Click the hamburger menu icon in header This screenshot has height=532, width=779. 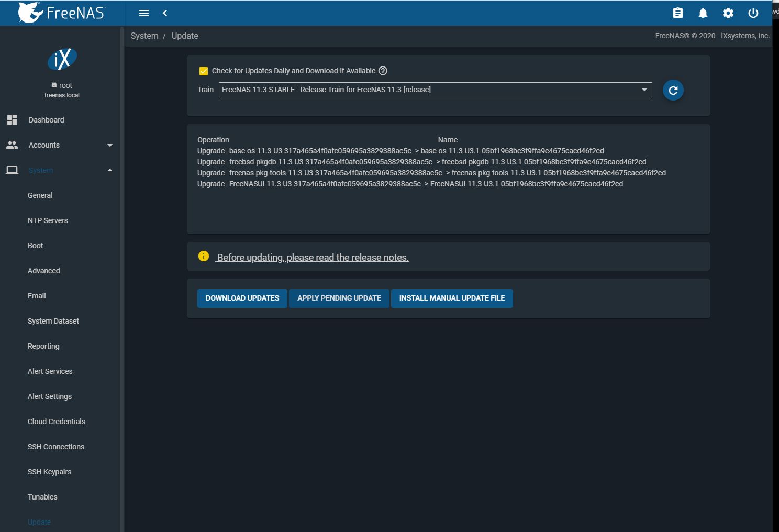[144, 13]
